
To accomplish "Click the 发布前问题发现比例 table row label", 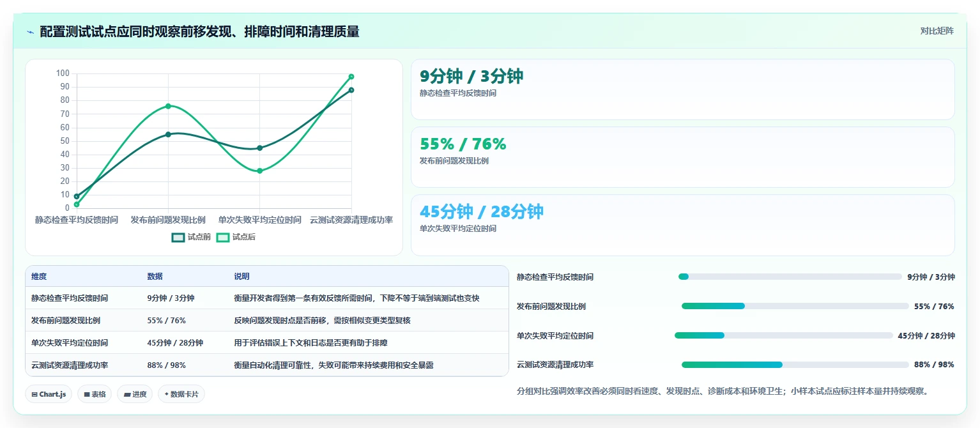I will point(66,321).
